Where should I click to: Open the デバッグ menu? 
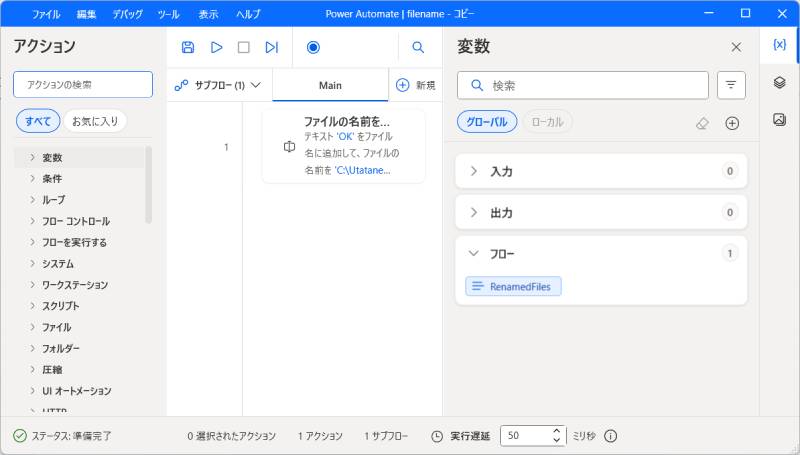(x=128, y=14)
